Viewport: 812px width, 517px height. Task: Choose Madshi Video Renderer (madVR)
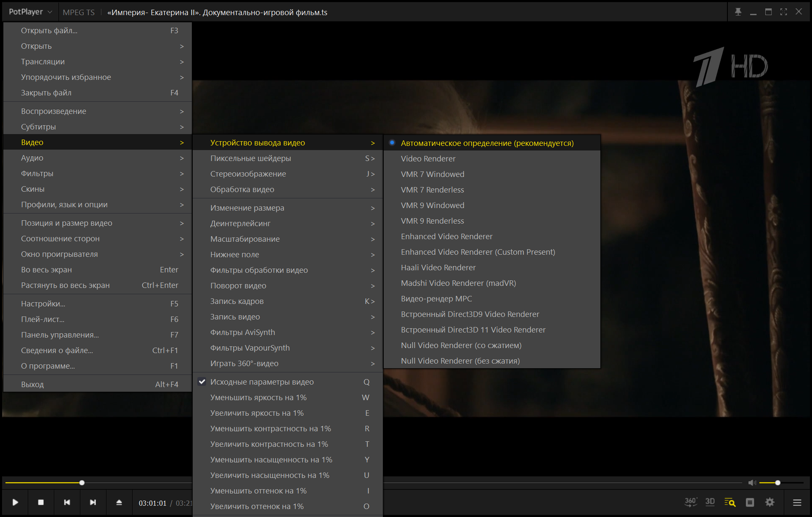tap(458, 283)
